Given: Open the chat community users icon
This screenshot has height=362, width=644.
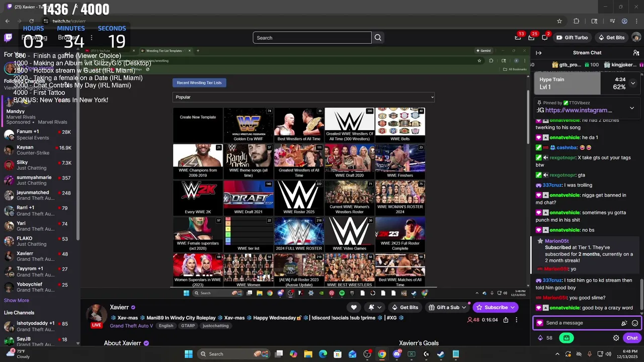Looking at the screenshot, I should click(x=636, y=53).
